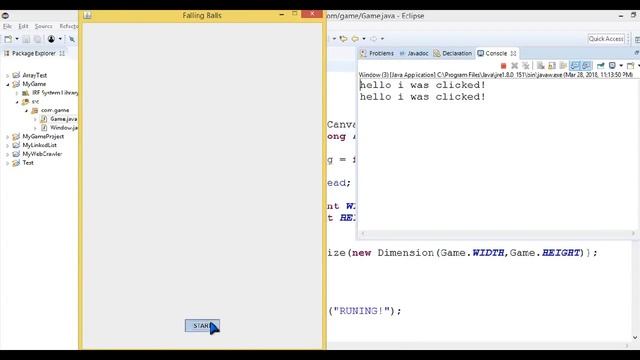This screenshot has height=360, width=640.
Task: Toggle Scroll Lock in the Console toolbar
Action: tap(552, 66)
